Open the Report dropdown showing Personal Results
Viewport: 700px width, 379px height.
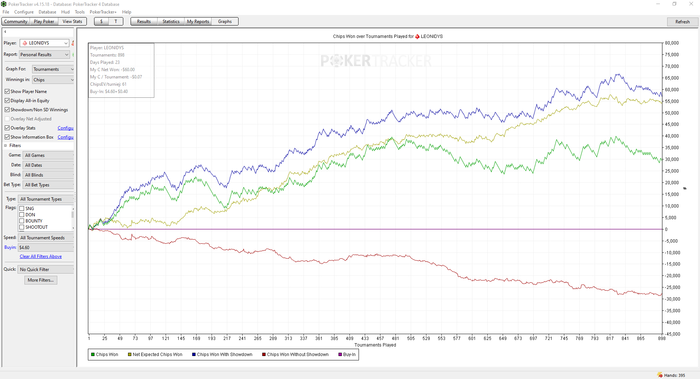[44, 54]
